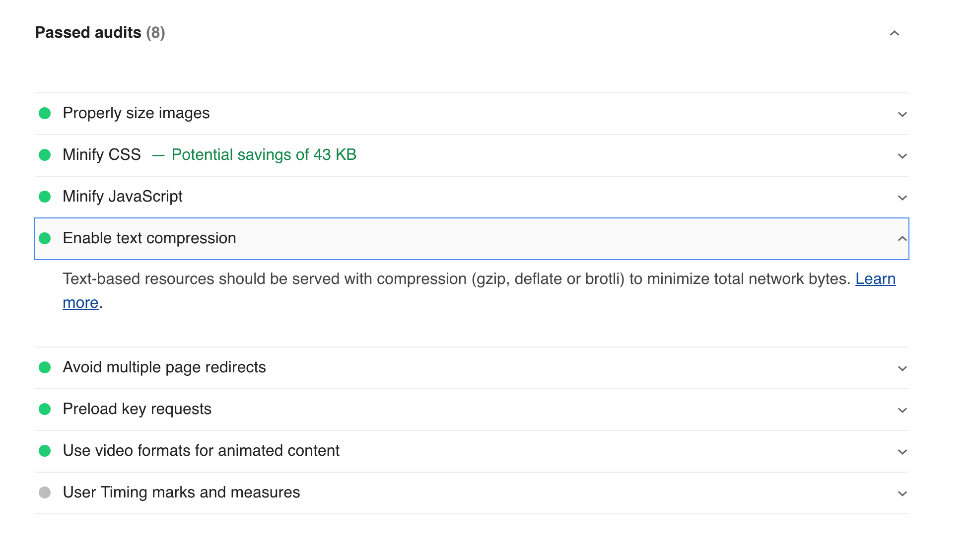Viewport: 970px width, 560px height.
Task: Click the green pass icon beside Properly size images
Action: (x=45, y=113)
